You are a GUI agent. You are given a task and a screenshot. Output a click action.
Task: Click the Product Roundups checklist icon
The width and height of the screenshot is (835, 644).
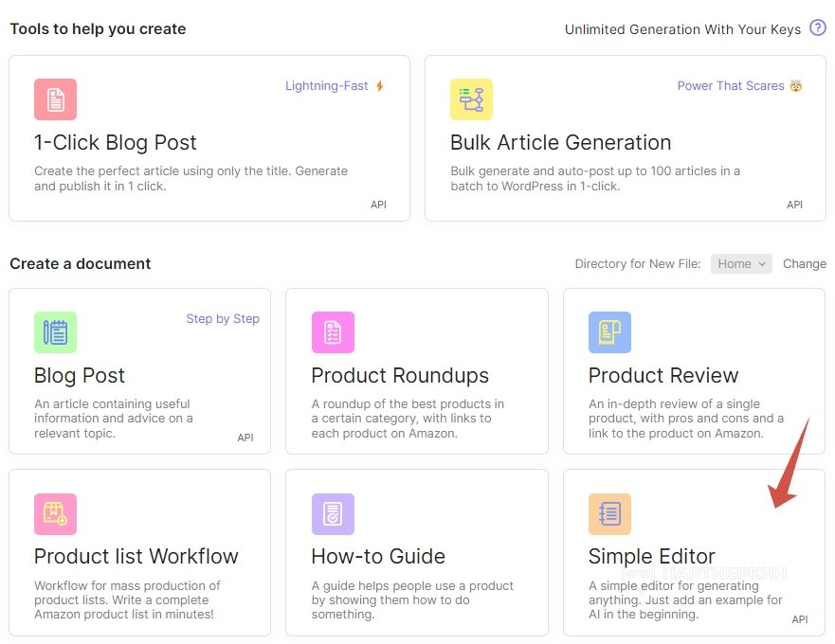(333, 332)
